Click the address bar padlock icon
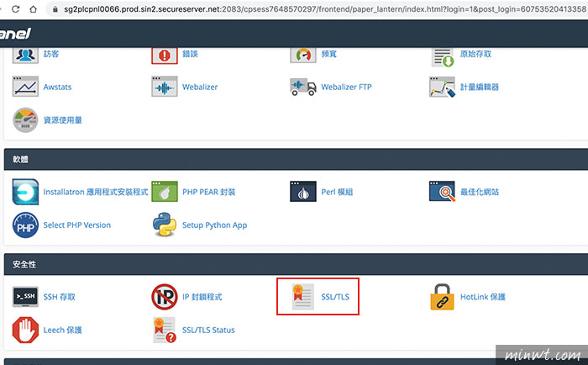The image size is (588, 365). [55, 9]
